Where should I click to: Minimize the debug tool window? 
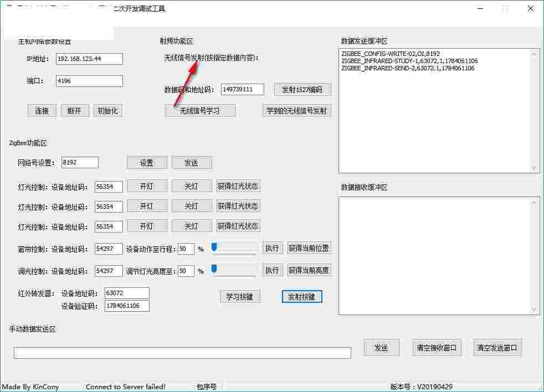(x=480, y=8)
